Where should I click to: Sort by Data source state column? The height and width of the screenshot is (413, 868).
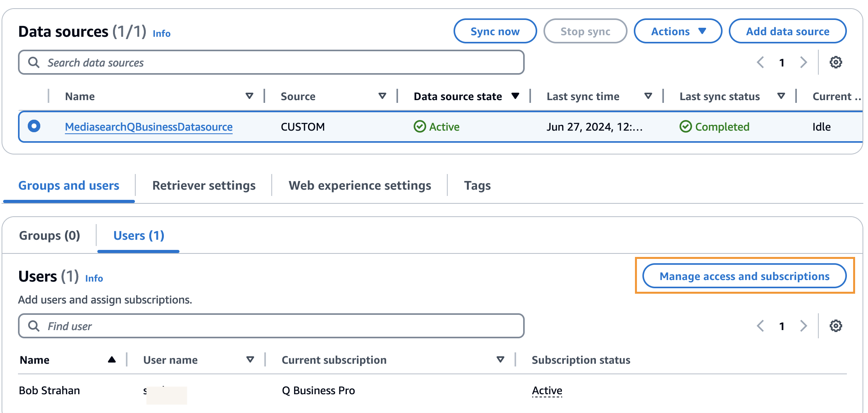pyautogui.click(x=515, y=96)
